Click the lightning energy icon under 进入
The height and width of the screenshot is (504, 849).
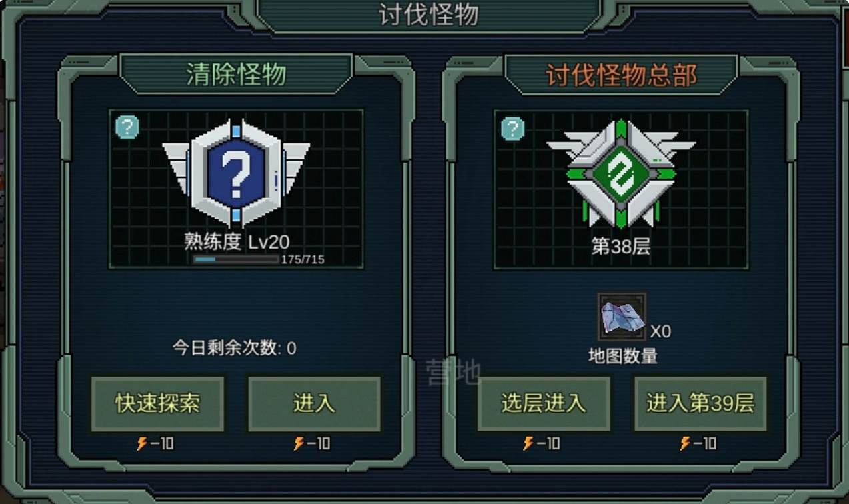click(x=299, y=443)
